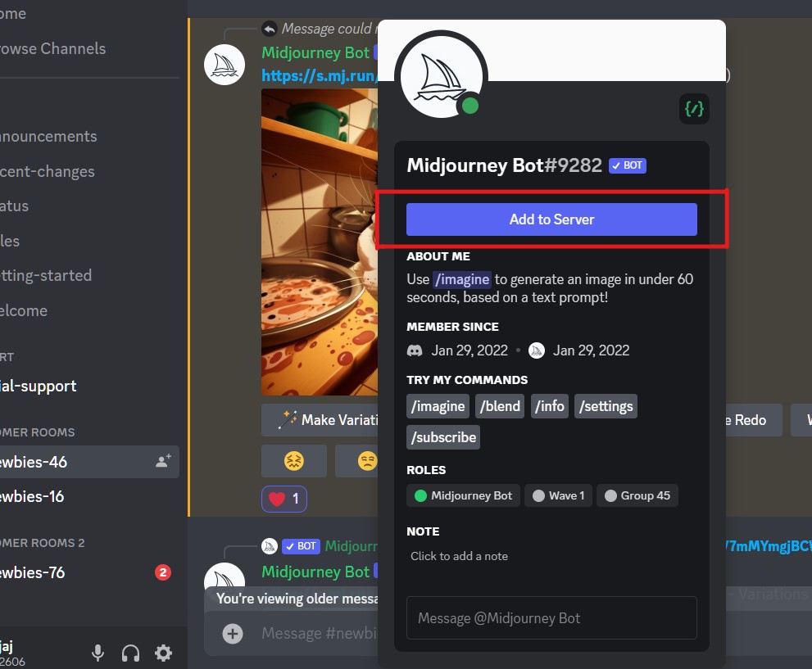The image size is (812, 669).
Task: Open the getting-started channel
Action: pyautogui.click(x=46, y=275)
